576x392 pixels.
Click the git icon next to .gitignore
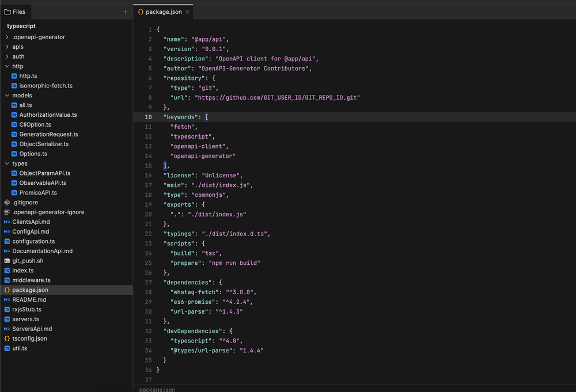click(x=6, y=202)
